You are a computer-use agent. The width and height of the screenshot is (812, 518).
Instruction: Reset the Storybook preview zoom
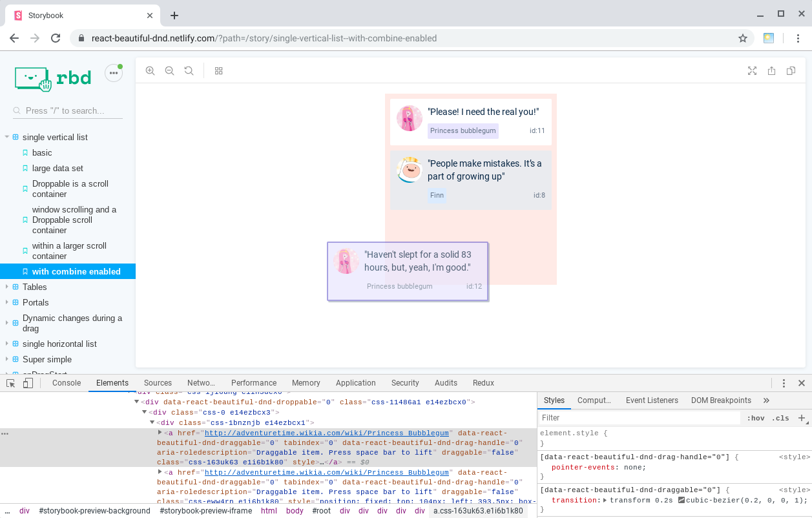[x=189, y=71]
